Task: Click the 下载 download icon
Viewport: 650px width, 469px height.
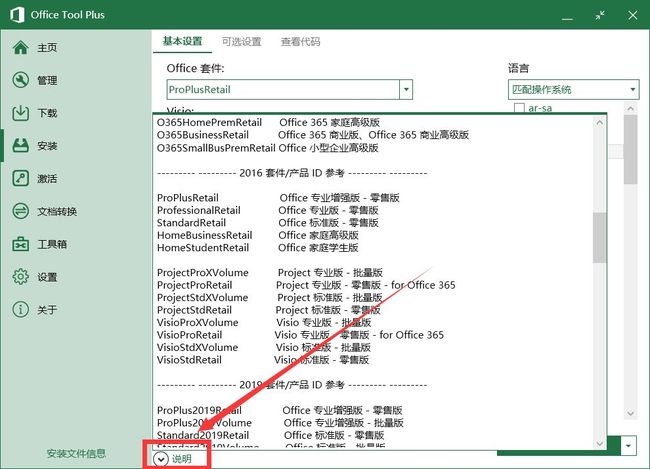Action: point(20,113)
